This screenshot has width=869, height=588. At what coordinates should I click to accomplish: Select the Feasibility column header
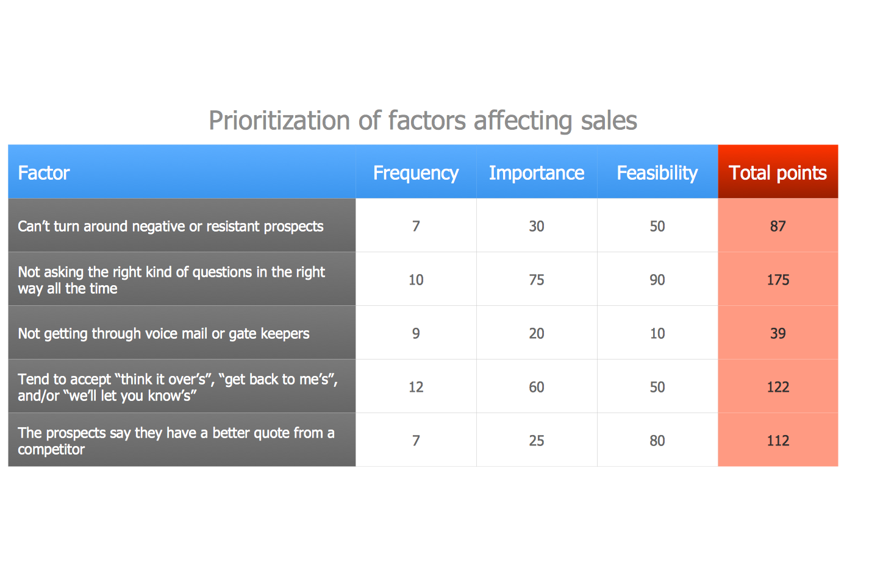click(657, 172)
